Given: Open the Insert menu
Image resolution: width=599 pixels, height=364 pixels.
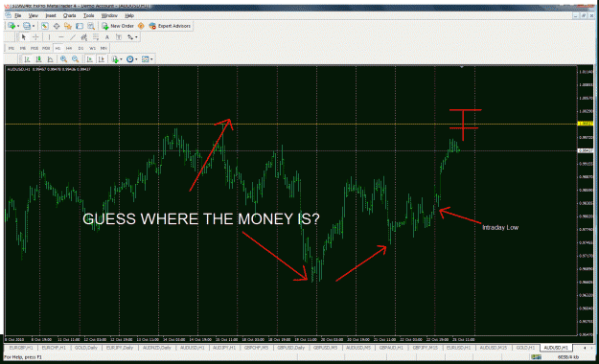Looking at the screenshot, I should coord(51,15).
